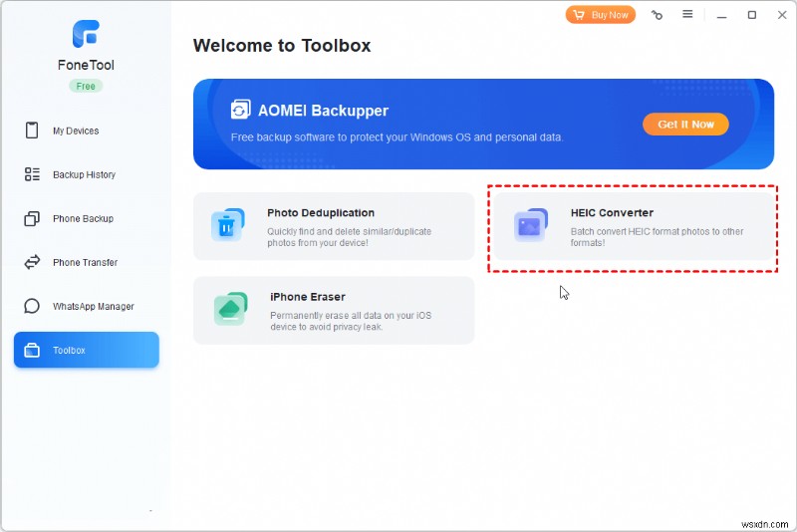Click the HEIC Converter picture icon

pos(531,224)
